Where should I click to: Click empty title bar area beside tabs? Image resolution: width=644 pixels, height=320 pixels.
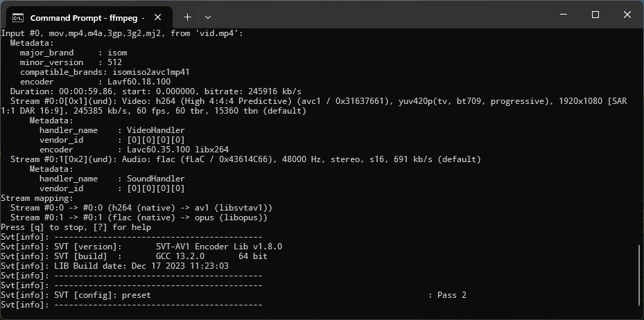coord(378,15)
